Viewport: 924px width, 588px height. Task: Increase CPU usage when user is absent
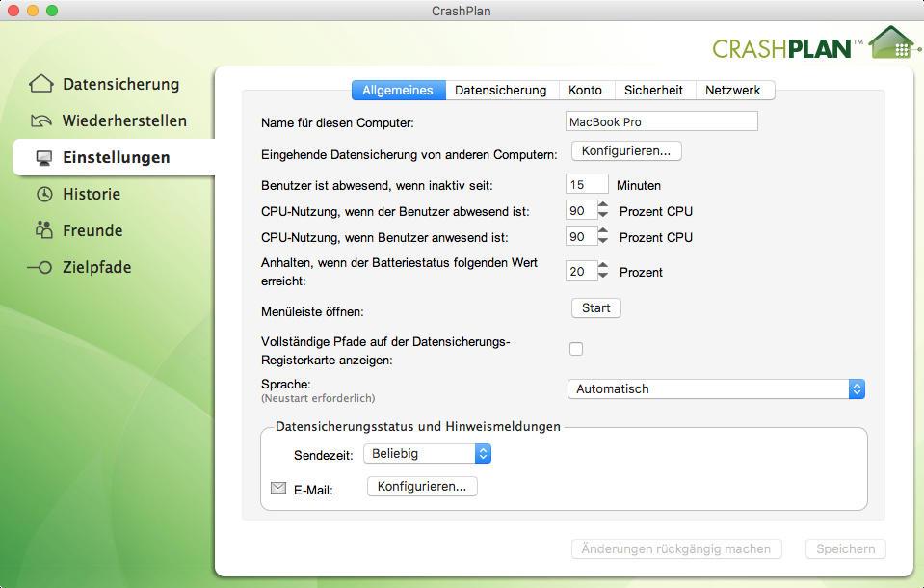click(x=603, y=206)
